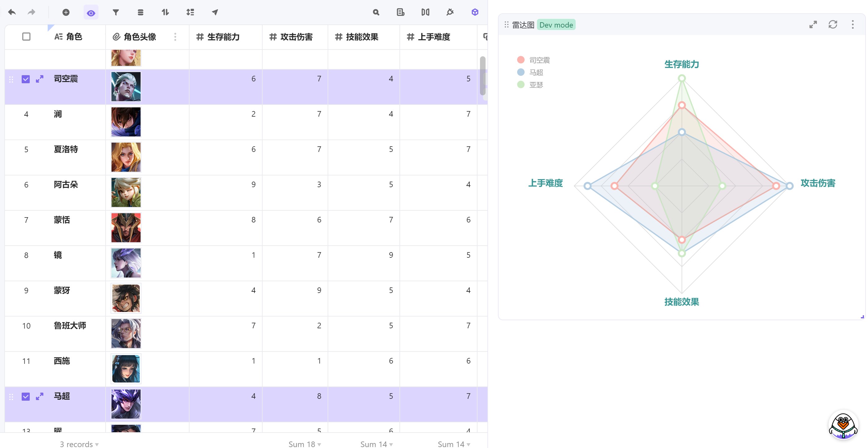Viewport: 868px width, 448px height.
Task: Open the filter funnel tool
Action: [x=116, y=12]
